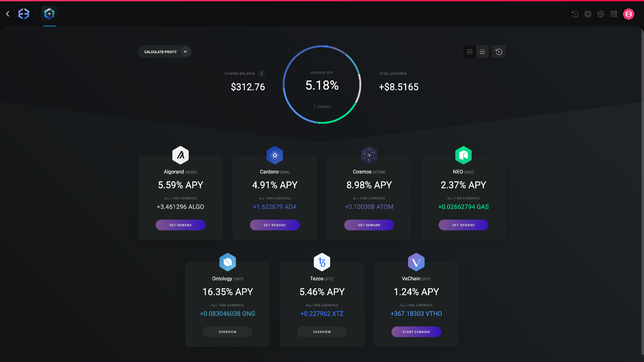Viewport: 644px width, 362px height.
Task: Go back using the left arrow
Action: 8,14
